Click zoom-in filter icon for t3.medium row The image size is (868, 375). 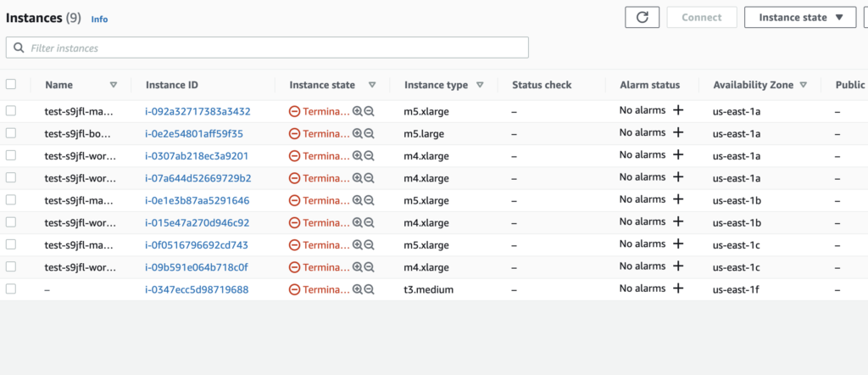click(358, 289)
